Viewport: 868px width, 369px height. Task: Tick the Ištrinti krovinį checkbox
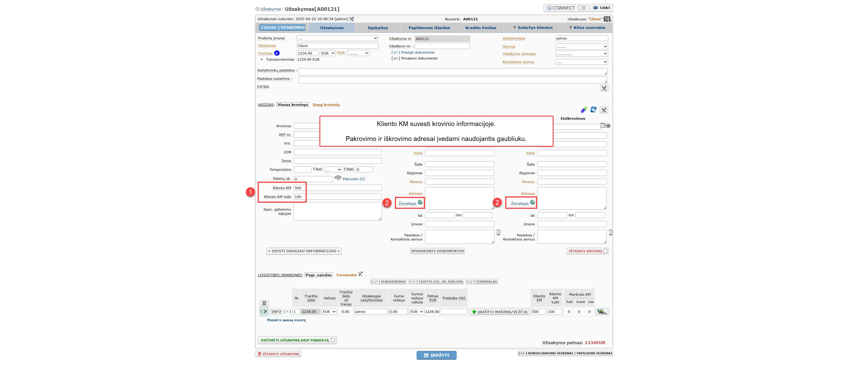(606, 251)
